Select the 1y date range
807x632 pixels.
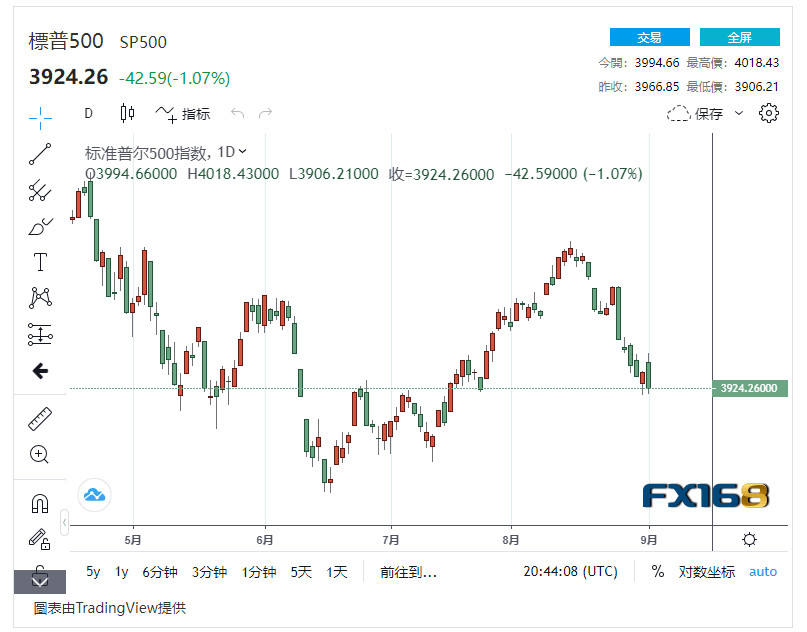pyautogui.click(x=121, y=571)
